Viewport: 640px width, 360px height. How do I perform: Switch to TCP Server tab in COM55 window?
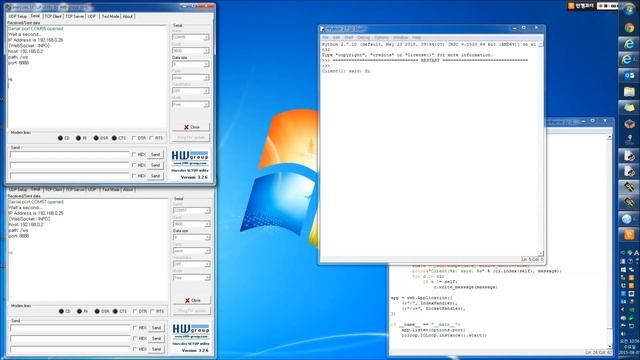[75, 16]
